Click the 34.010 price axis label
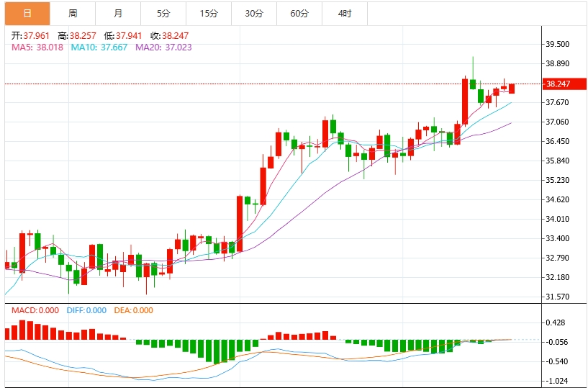588x388 pixels. (558, 219)
